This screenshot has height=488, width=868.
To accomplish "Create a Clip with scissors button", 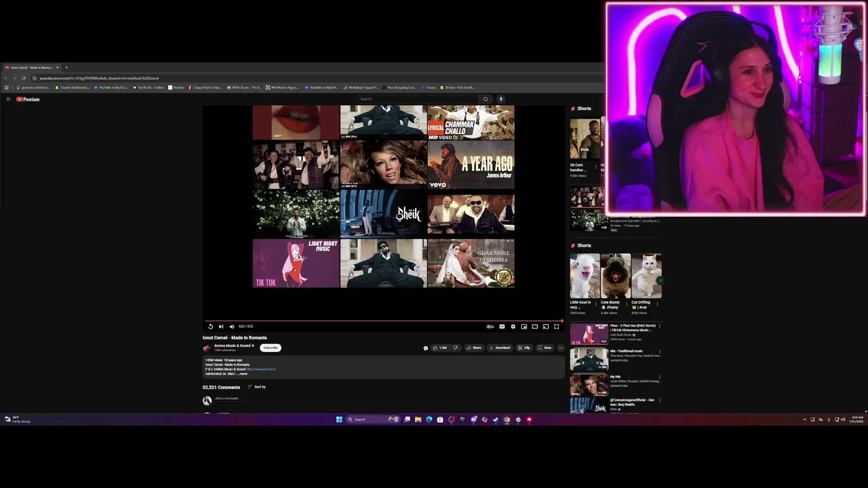I will click(524, 348).
